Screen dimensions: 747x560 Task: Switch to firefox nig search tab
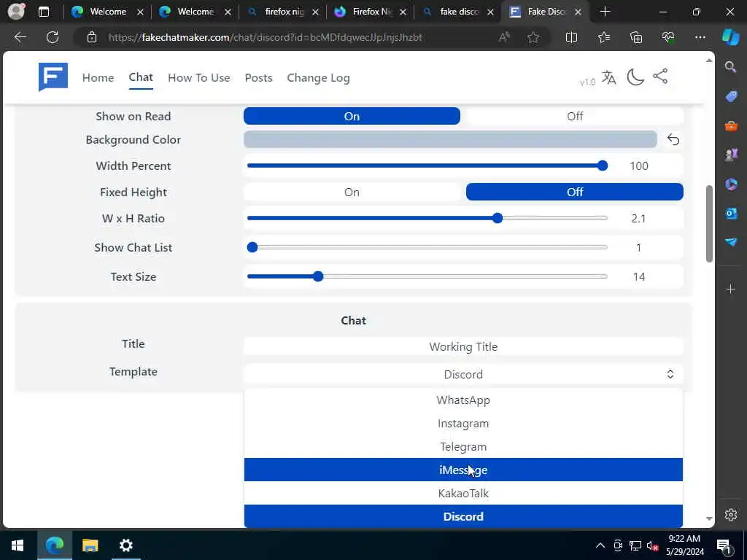(x=284, y=12)
